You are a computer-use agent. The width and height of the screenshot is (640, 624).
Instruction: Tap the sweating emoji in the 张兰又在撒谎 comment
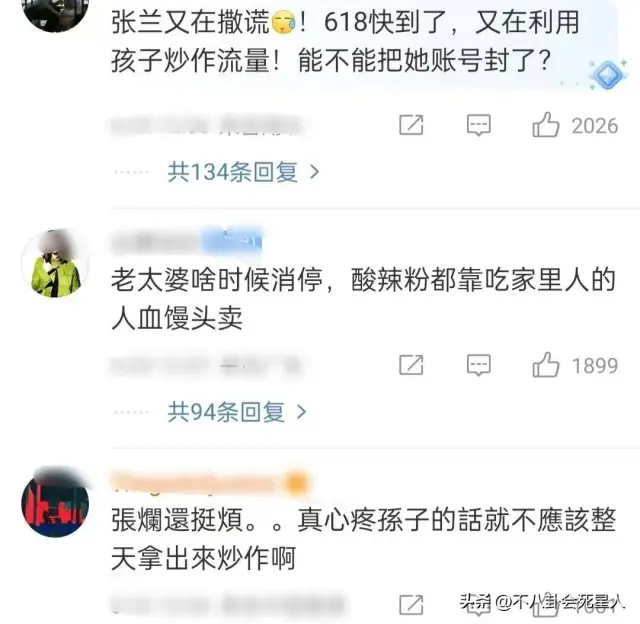pyautogui.click(x=283, y=23)
